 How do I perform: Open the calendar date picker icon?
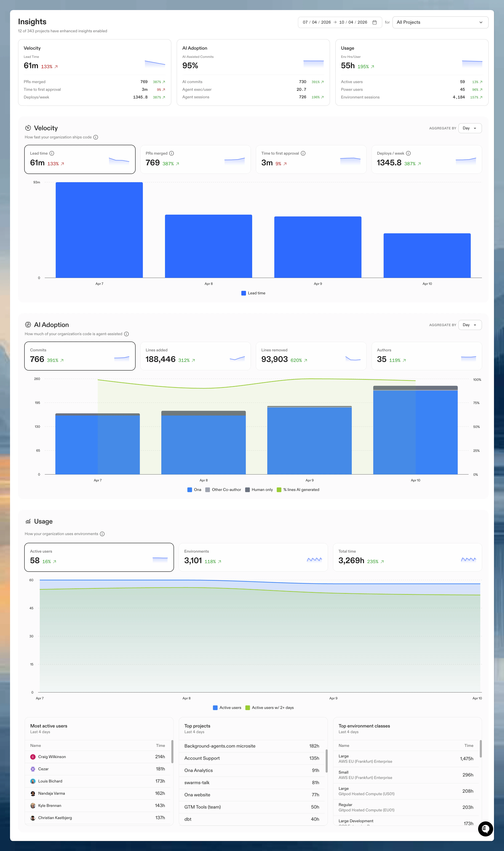[x=375, y=22]
